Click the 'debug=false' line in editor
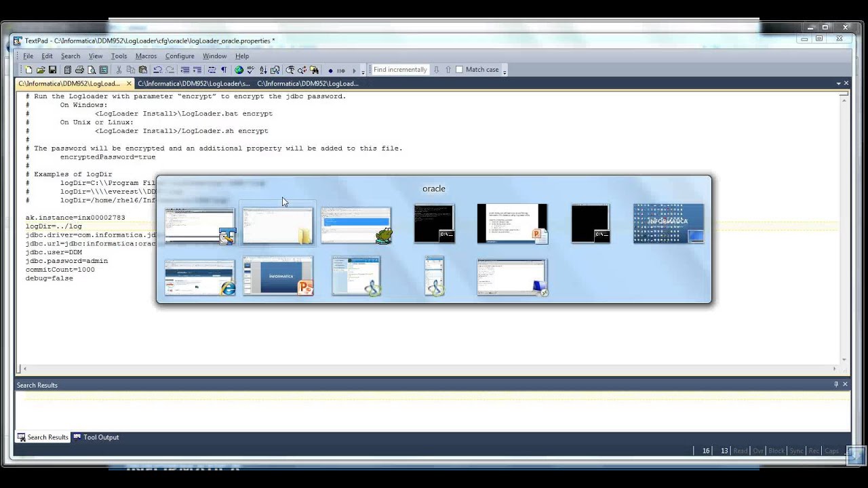Screen dimensions: 868x488 49,279
